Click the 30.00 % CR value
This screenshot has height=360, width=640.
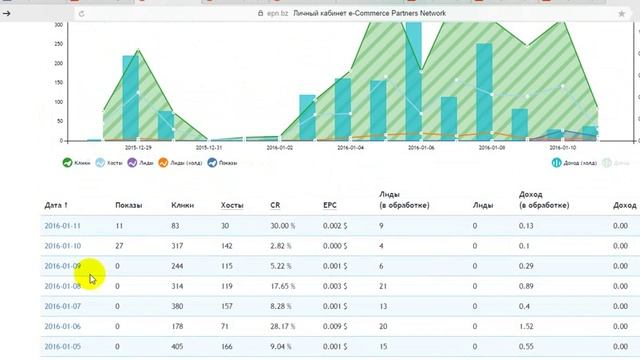[x=282, y=226]
